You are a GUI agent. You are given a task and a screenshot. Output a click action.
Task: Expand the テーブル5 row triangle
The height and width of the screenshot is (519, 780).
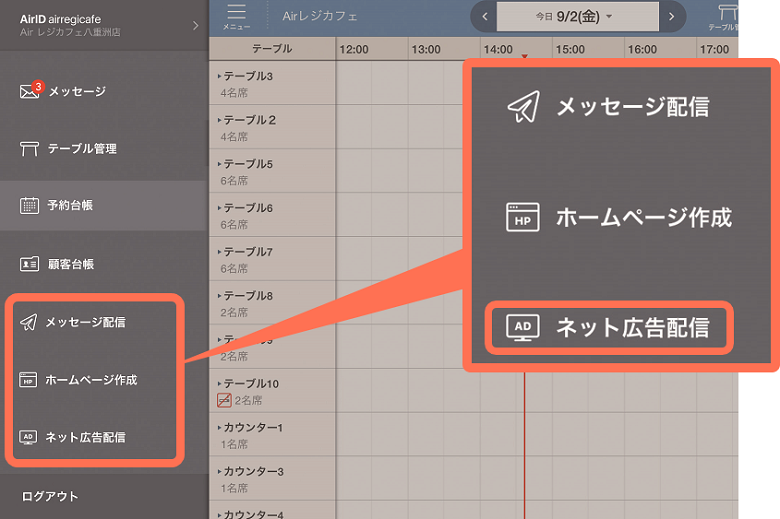(219, 164)
